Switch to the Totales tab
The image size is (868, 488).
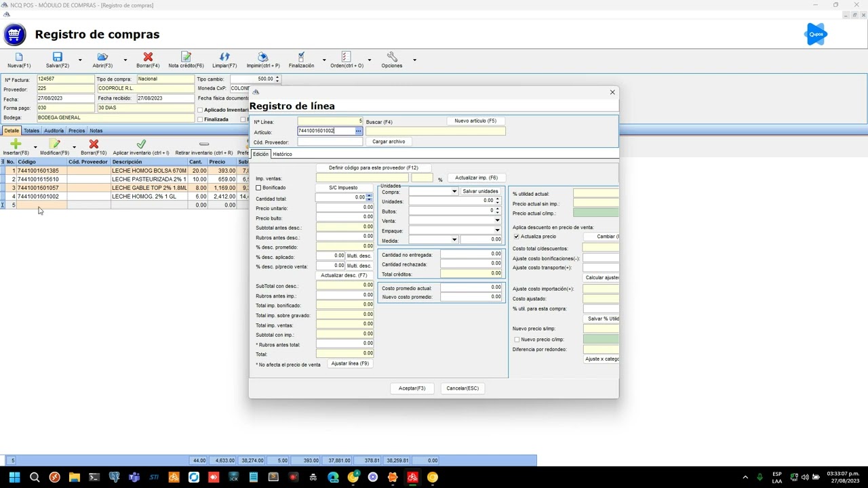32,131
